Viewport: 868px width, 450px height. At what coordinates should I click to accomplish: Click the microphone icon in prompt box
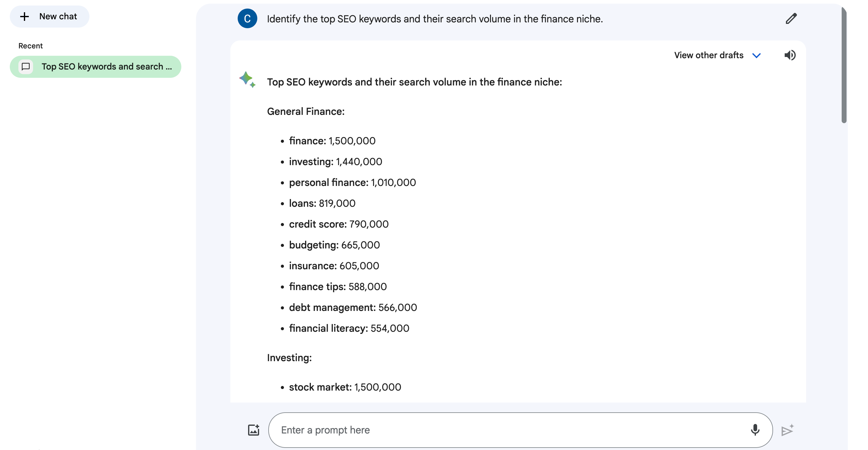pos(755,430)
